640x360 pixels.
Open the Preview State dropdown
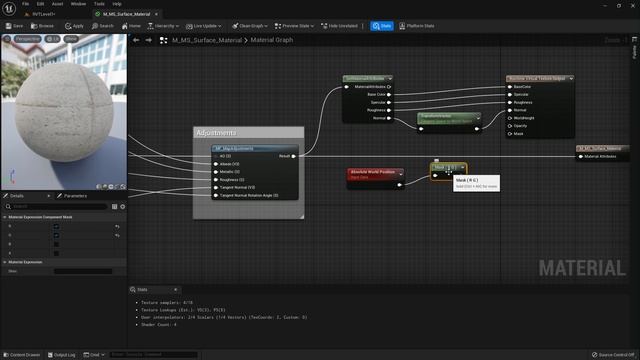coord(294,26)
